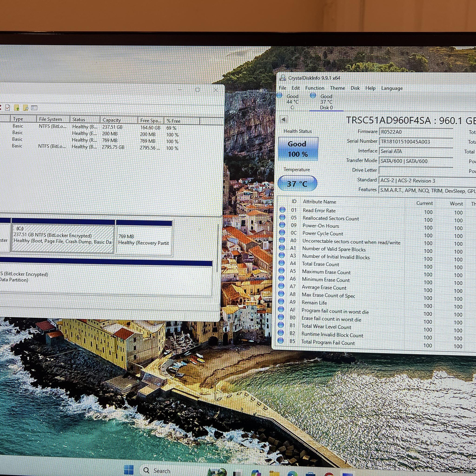Switch to the Disk 0 tab
This screenshot has width=476, height=476.
[326, 102]
